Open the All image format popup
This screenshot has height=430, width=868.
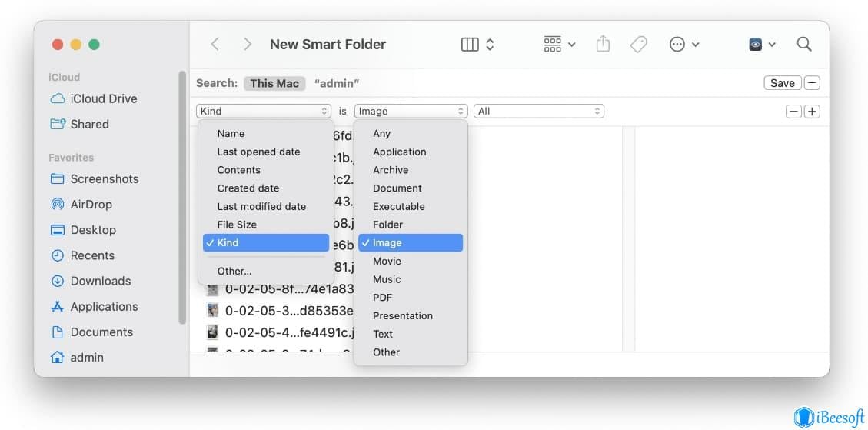[x=539, y=112]
